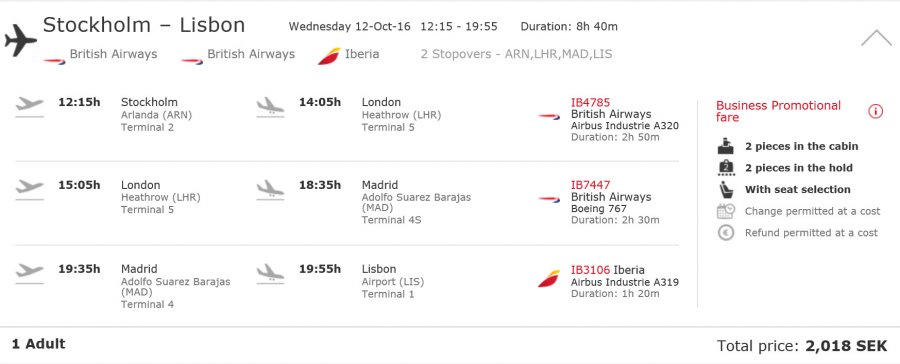Click the Stockholm – Lisbon route heading

pyautogui.click(x=144, y=25)
